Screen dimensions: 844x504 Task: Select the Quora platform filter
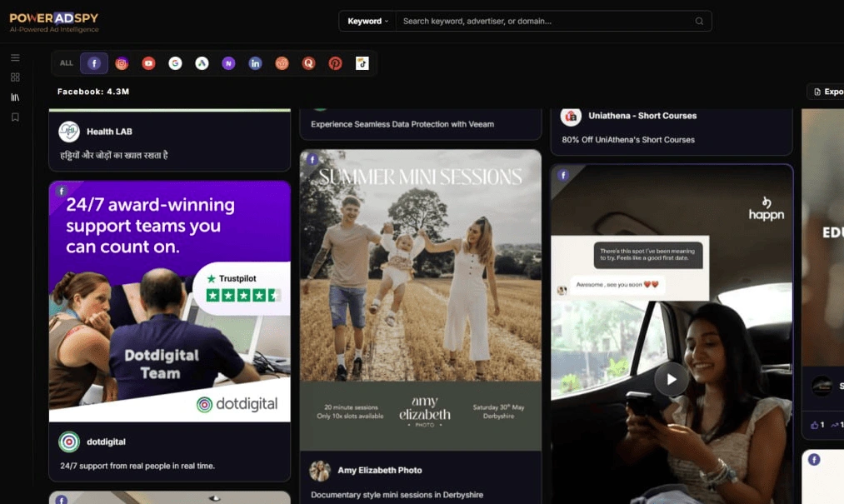pos(308,63)
